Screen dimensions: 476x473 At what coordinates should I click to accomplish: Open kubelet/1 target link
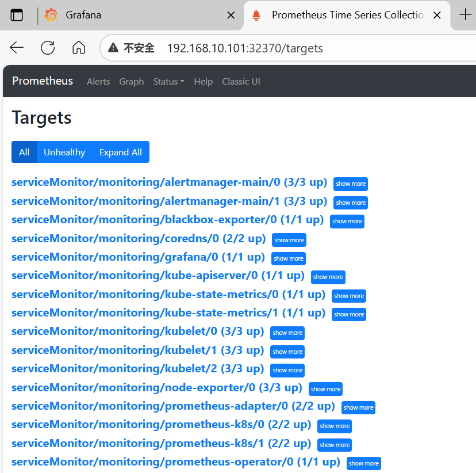137,350
